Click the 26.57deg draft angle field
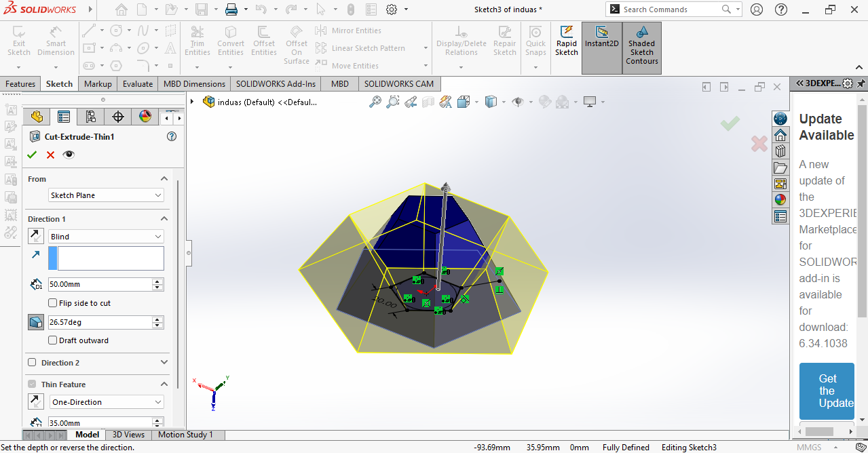The height and width of the screenshot is (453, 868). click(100, 323)
